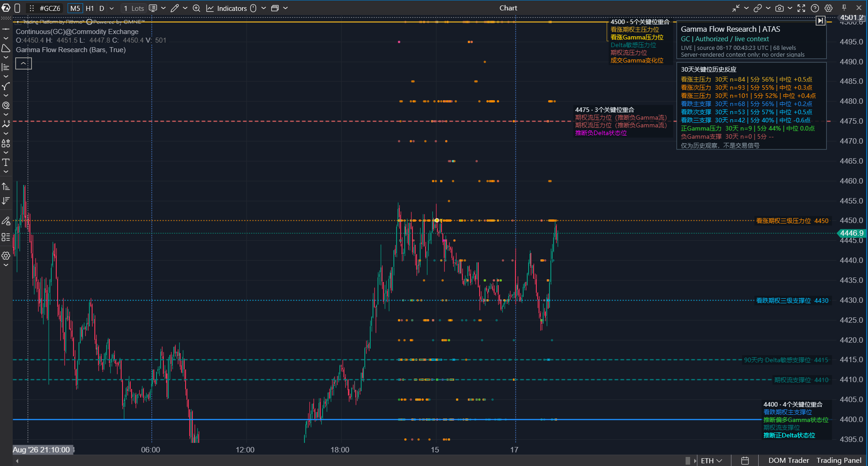Click the Gamma Flow Research | ATAS panel header
The height and width of the screenshot is (466, 868).
pyautogui.click(x=731, y=29)
